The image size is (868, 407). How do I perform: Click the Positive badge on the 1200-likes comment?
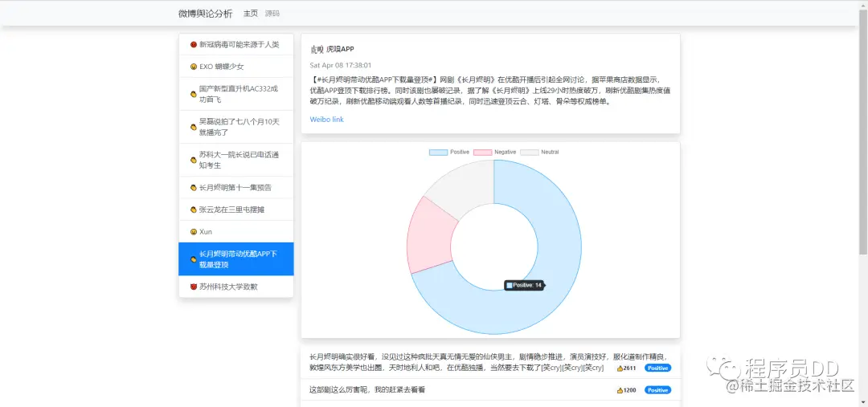657,390
